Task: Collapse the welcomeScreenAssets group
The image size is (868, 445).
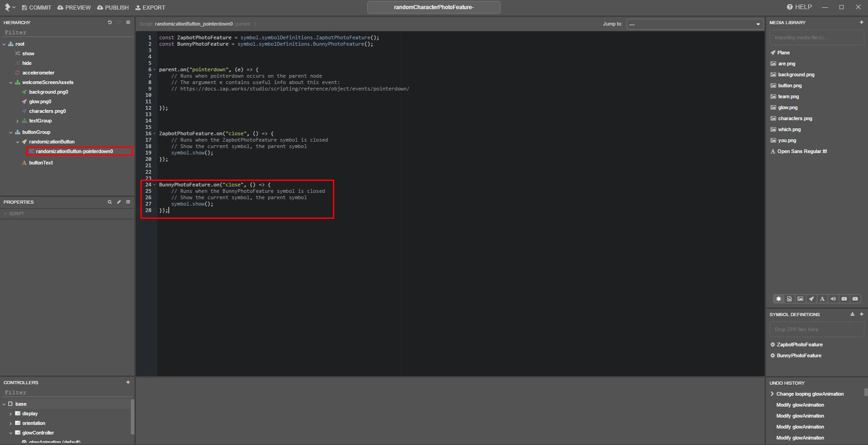Action: [x=11, y=82]
